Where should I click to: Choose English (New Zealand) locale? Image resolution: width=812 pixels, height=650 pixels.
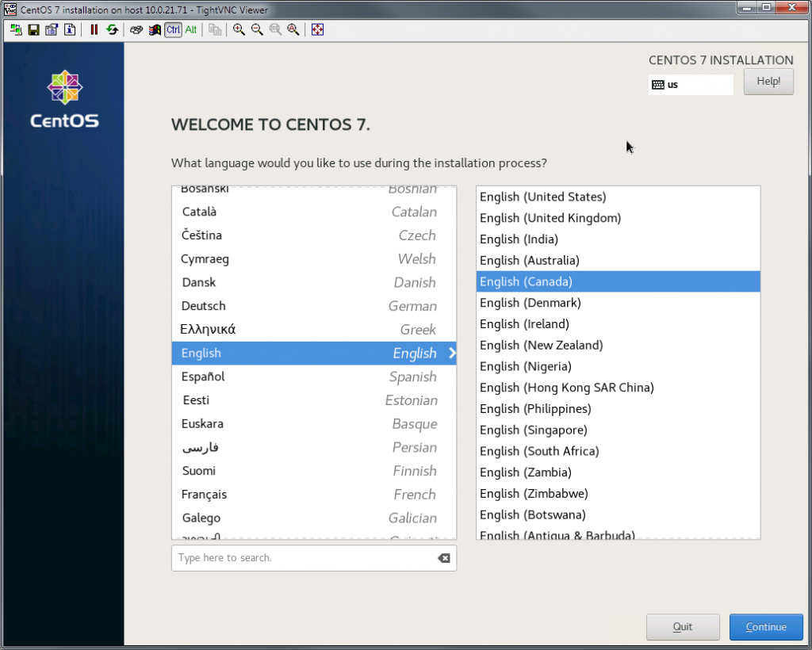tap(619, 345)
